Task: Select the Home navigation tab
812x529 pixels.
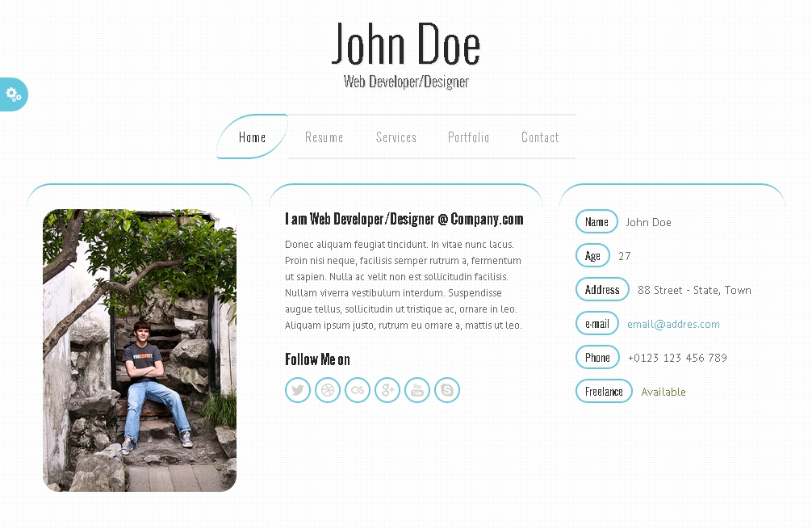Action: [x=252, y=136]
